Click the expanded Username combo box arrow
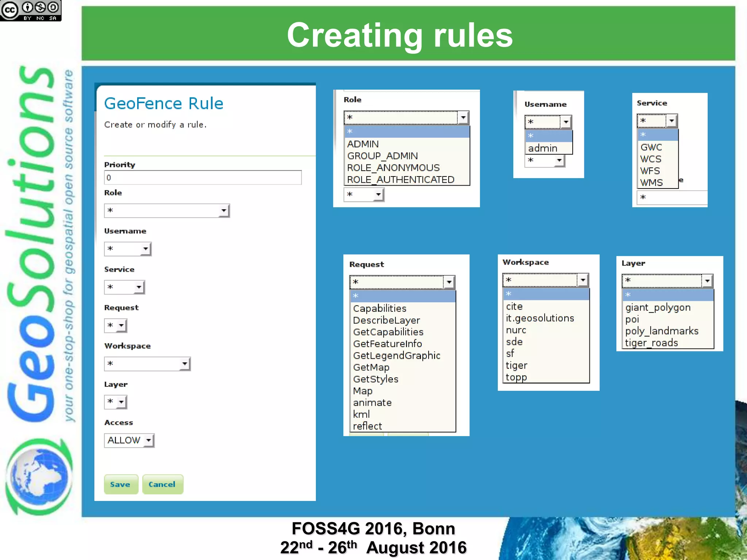This screenshot has height=560, width=747. click(x=566, y=122)
